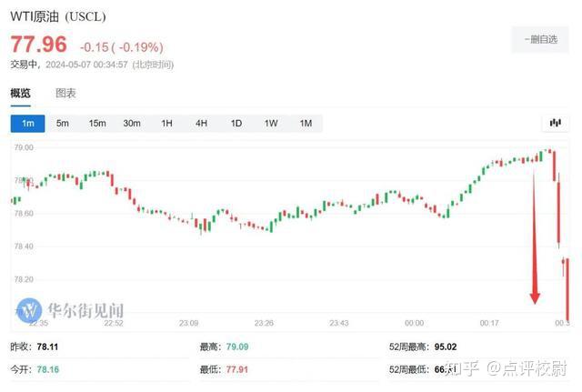This screenshot has width=582, height=392.
Task: Click the WTI原油 (USCL) title
Action: 58,16
